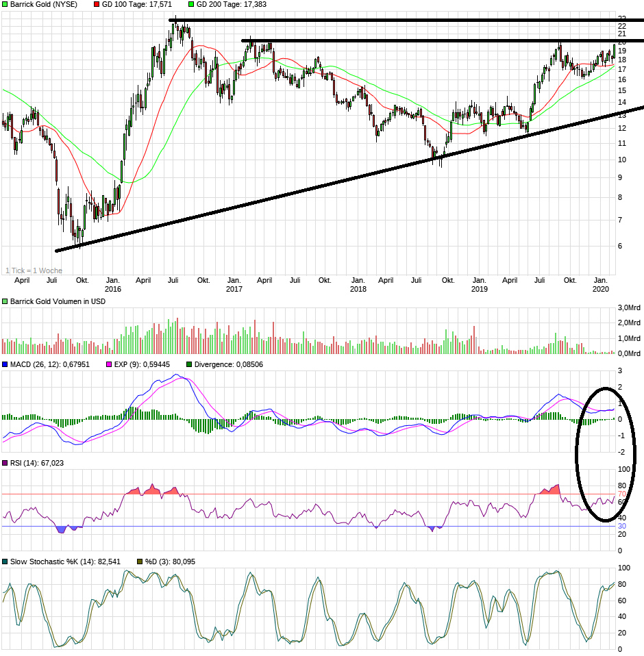Image resolution: width=644 pixels, height=656 pixels.
Task: Click the '2019' year label on time axis
Action: (x=479, y=289)
